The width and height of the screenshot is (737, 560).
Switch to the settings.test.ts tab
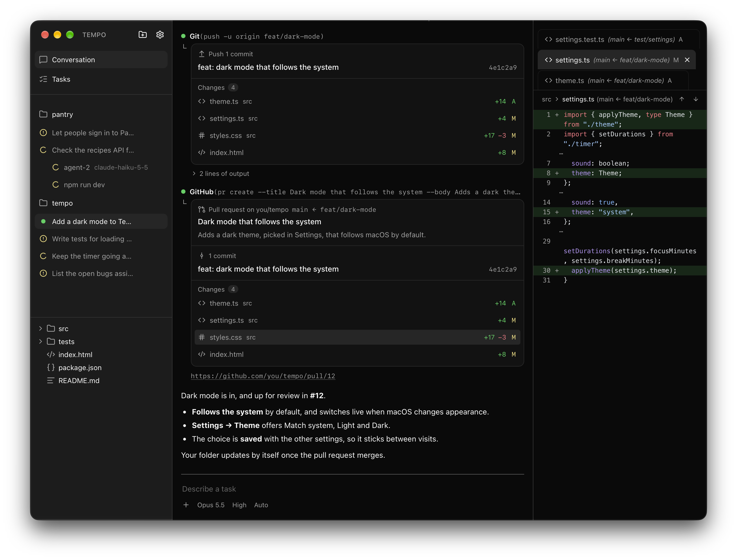pyautogui.click(x=619, y=39)
